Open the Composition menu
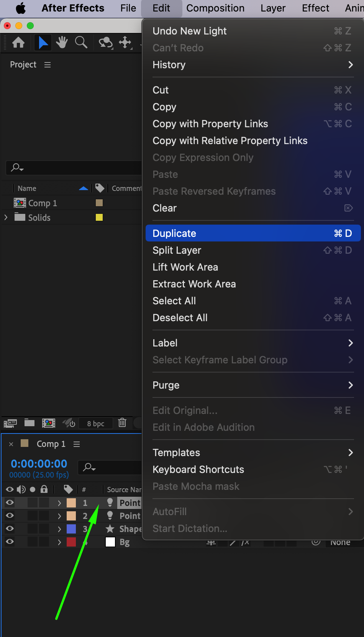 click(215, 8)
